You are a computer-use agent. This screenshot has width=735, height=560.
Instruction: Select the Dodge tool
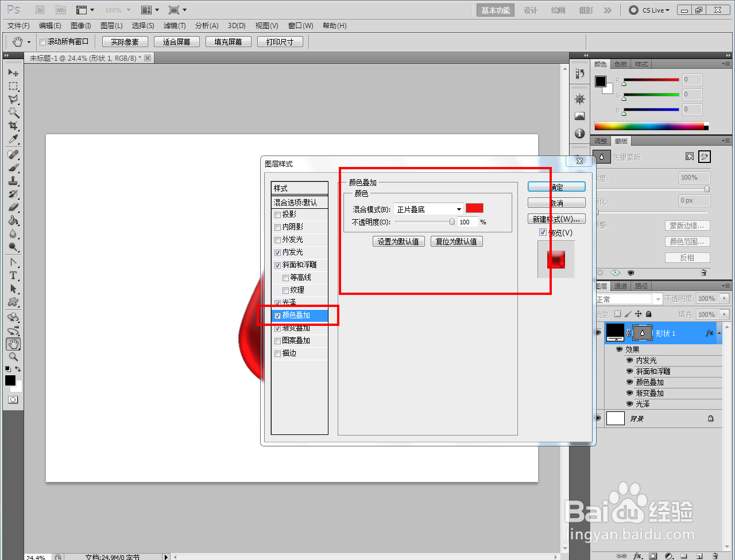tap(13, 247)
